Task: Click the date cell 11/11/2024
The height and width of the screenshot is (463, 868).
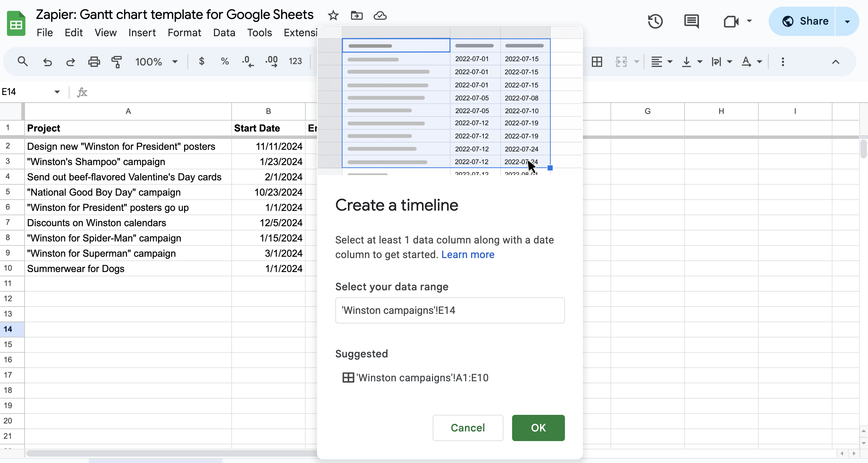Action: coord(268,146)
